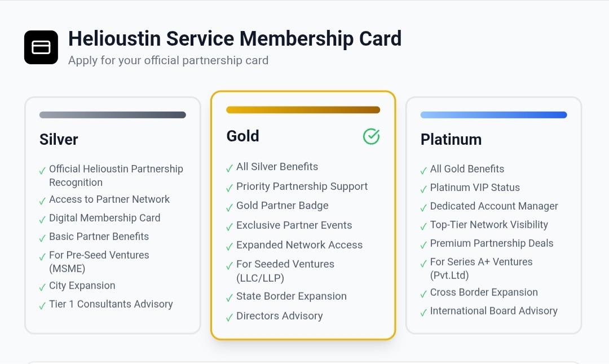609x364 pixels.
Task: Click checkmark beside Dedicated Account Manager
Action: coord(423,207)
